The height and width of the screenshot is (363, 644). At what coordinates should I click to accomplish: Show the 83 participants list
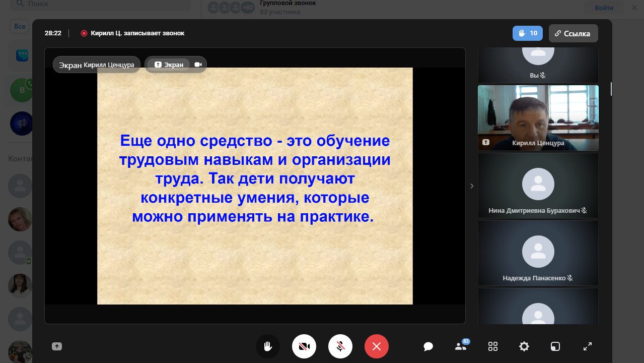tap(460, 346)
